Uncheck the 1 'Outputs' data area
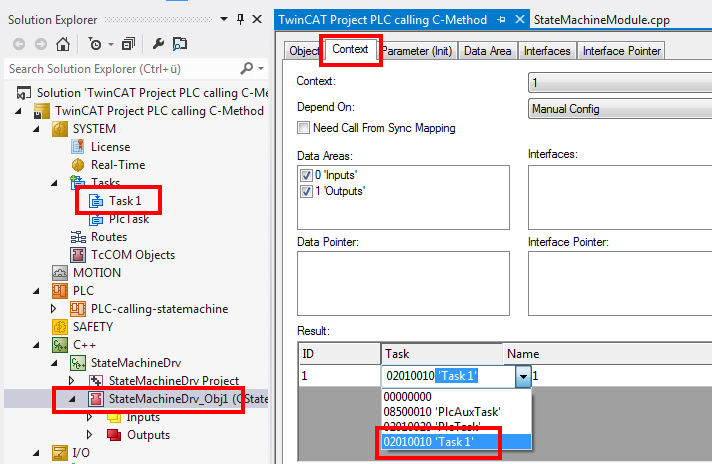The width and height of the screenshot is (712, 464). (306, 191)
